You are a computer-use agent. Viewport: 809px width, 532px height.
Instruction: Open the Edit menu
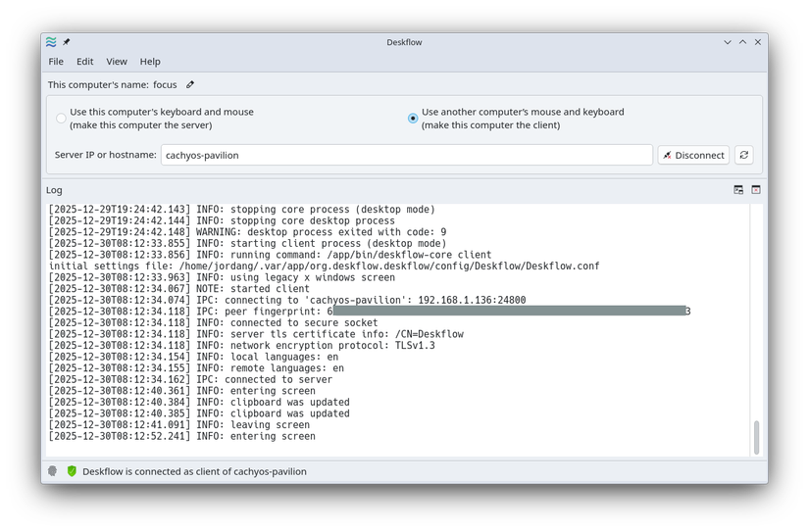tap(84, 62)
